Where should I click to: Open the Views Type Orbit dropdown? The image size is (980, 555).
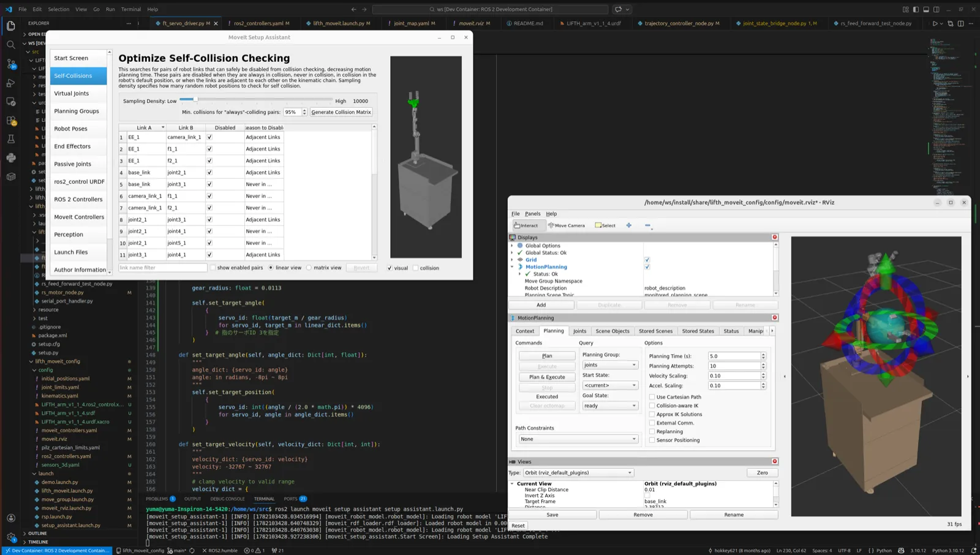click(x=578, y=473)
